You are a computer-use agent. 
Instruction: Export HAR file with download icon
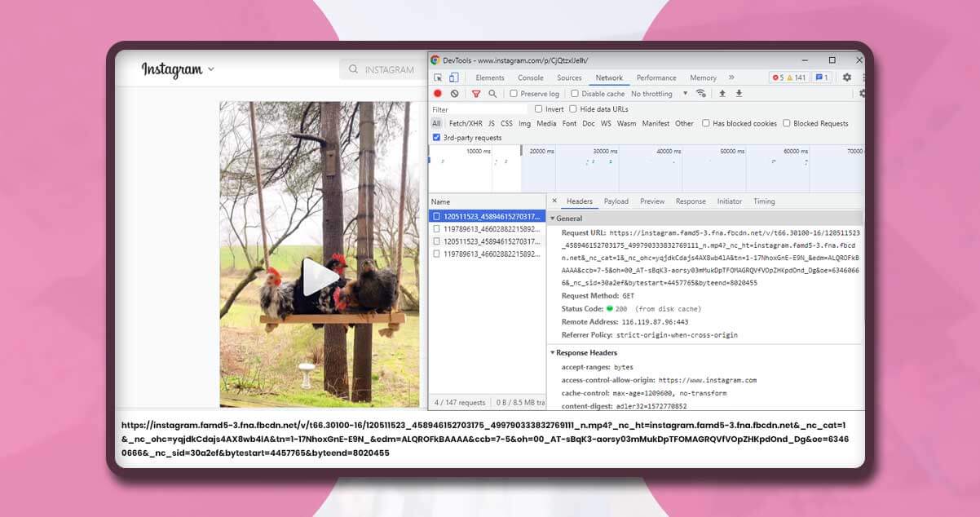[x=738, y=94]
